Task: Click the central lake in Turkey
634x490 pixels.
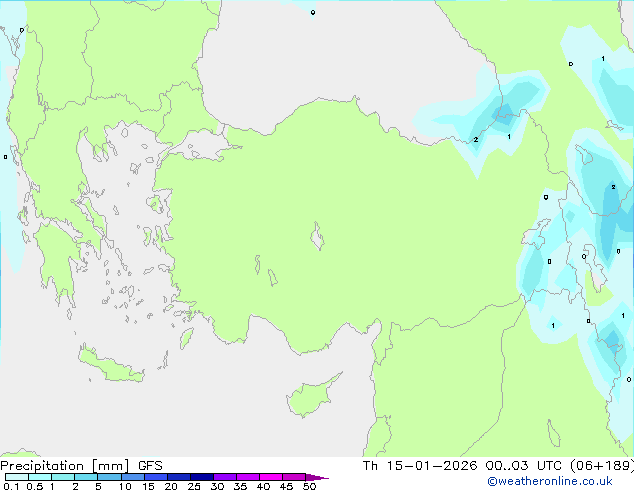Action: coord(317,236)
